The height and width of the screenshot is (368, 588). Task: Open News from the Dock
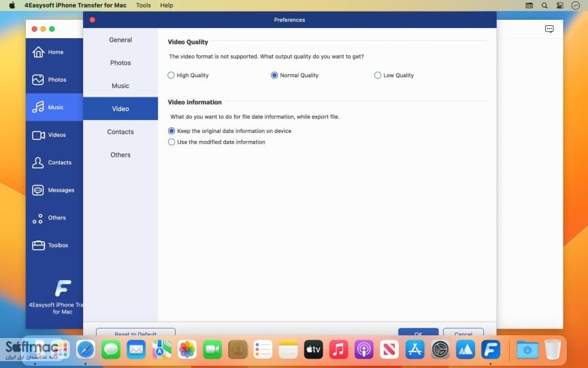coord(389,350)
